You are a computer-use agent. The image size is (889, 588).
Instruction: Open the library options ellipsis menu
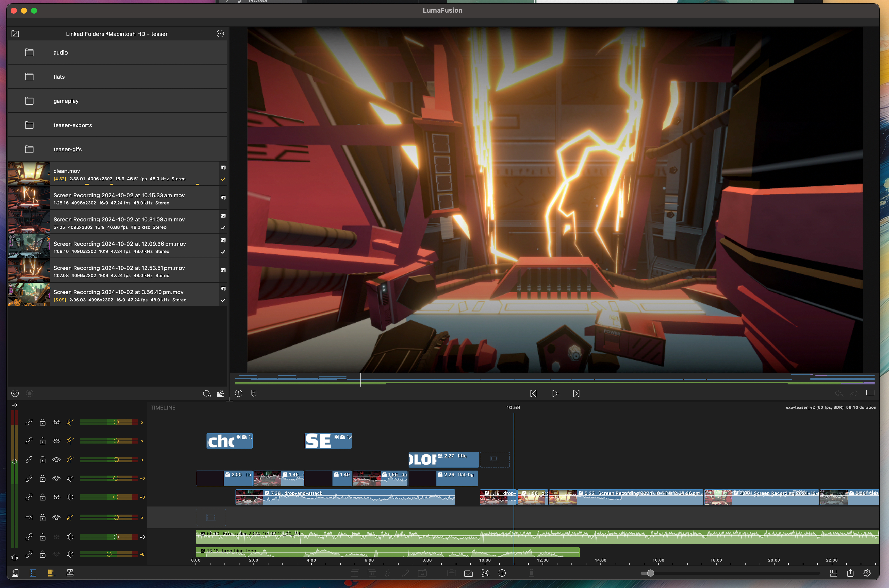(x=220, y=34)
